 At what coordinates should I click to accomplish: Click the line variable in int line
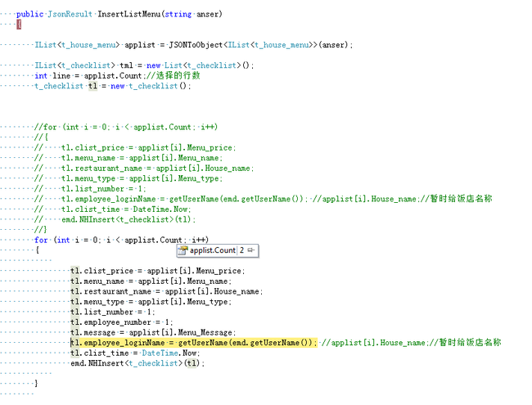[x=61, y=75]
